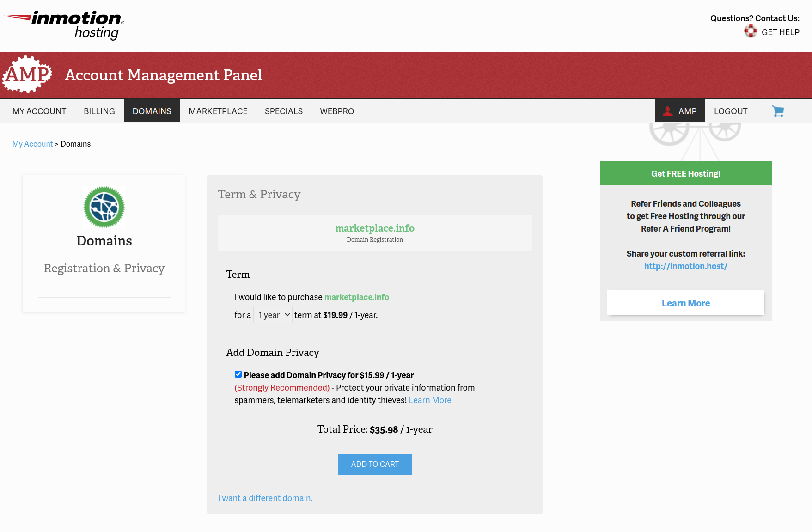Click the Registration & Privacy sidebar heading
The width and height of the screenshot is (812, 532).
pyautogui.click(x=104, y=269)
